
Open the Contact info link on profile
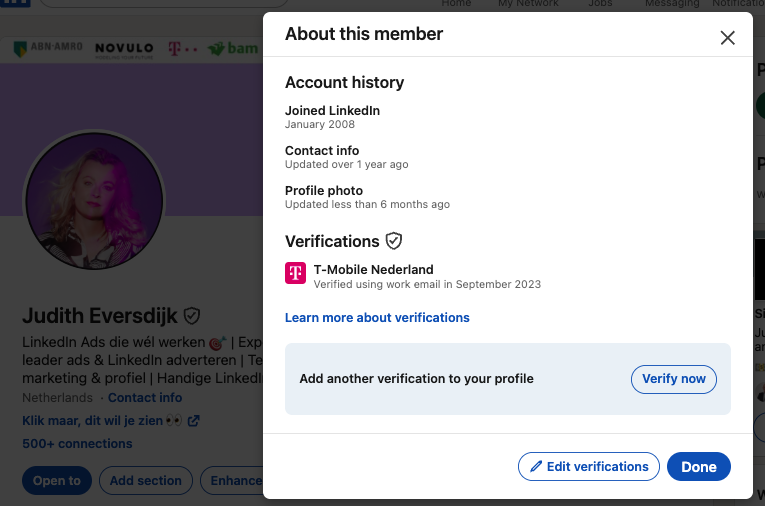point(145,398)
